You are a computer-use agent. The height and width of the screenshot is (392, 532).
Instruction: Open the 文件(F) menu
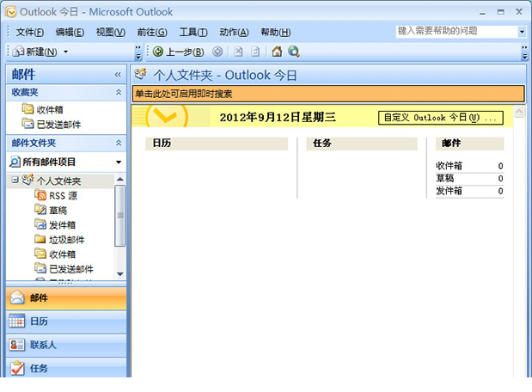(30, 33)
